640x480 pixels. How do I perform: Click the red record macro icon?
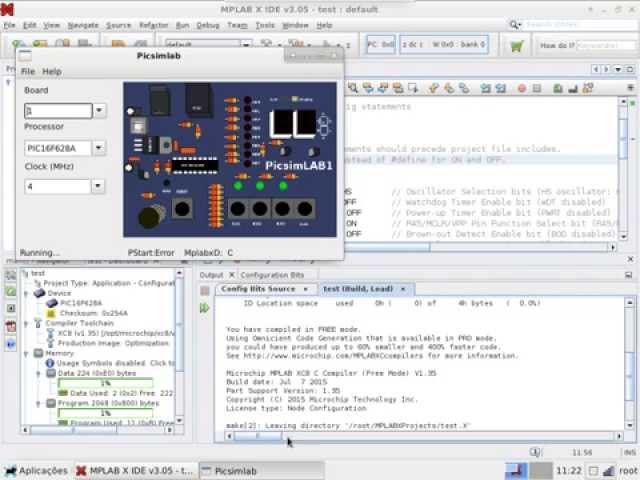click(x=522, y=88)
